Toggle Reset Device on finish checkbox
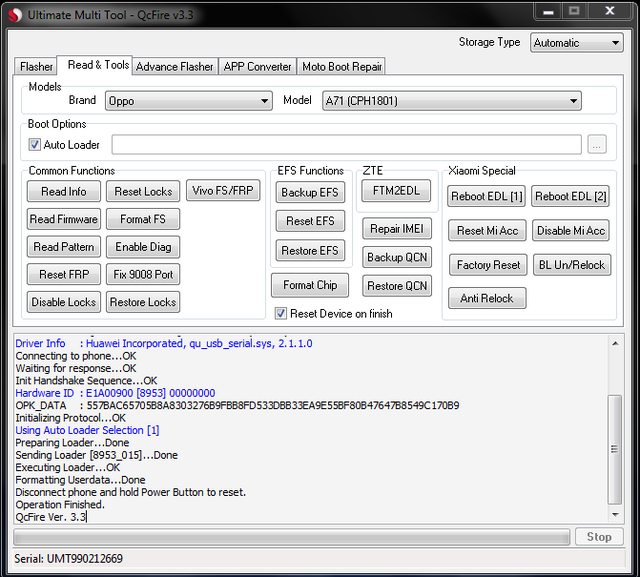Viewport: 640px width, 577px height. coord(280,313)
